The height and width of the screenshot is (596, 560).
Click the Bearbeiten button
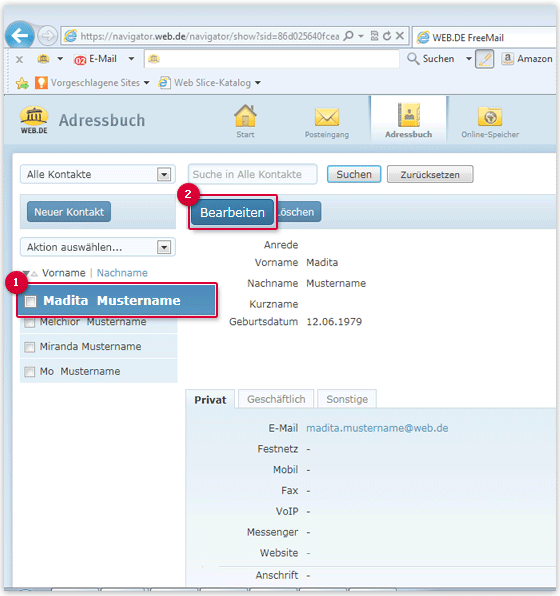point(232,212)
